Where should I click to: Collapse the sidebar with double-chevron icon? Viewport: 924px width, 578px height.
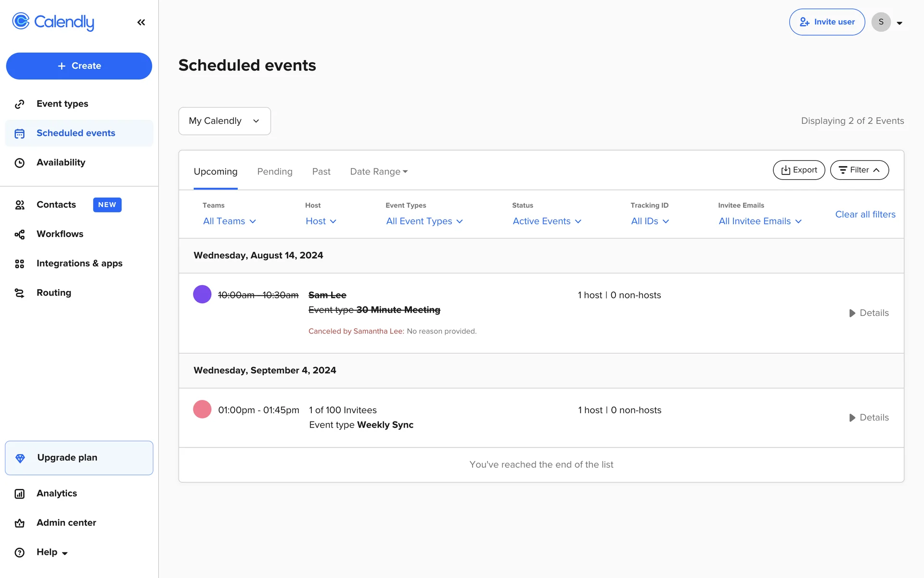pos(141,22)
